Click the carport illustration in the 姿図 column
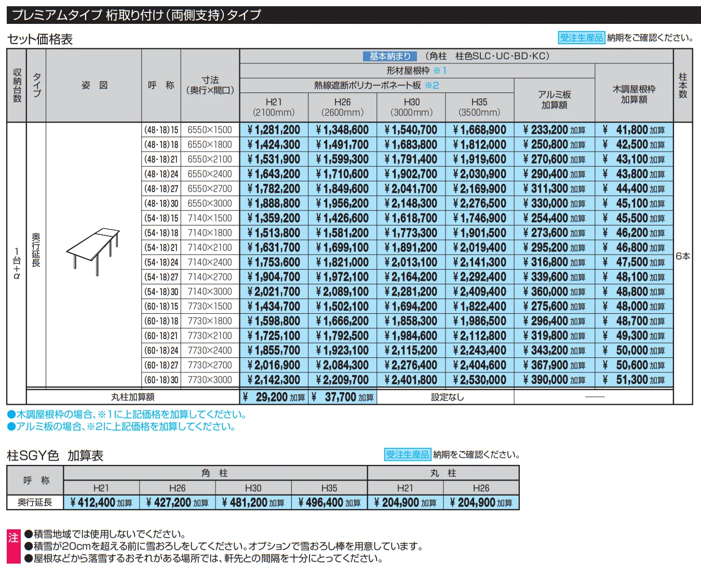 [x=93, y=252]
